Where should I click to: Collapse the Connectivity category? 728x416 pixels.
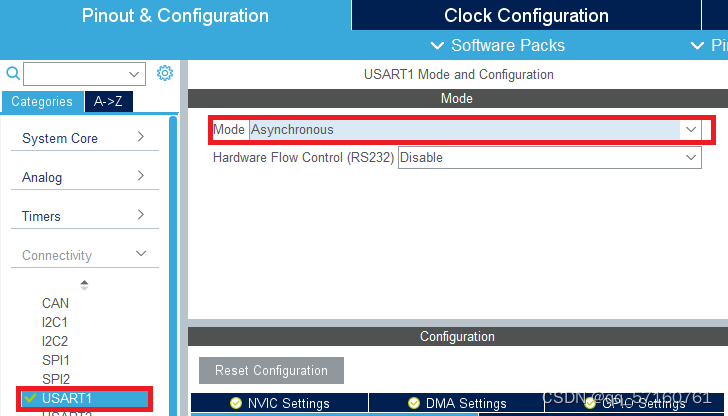tap(84, 255)
